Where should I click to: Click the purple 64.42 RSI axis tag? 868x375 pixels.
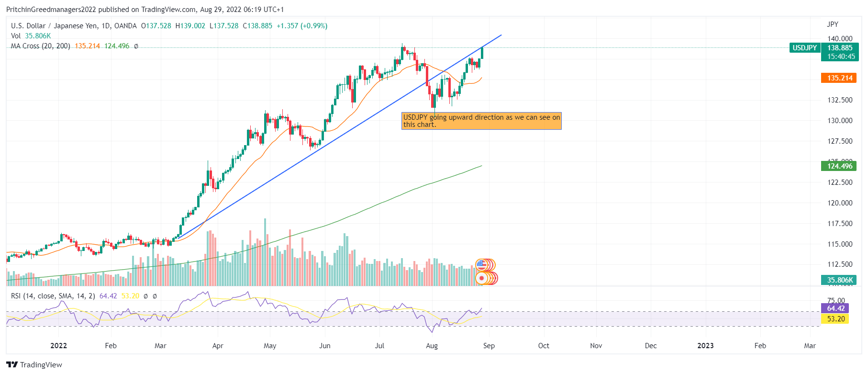[x=835, y=308]
